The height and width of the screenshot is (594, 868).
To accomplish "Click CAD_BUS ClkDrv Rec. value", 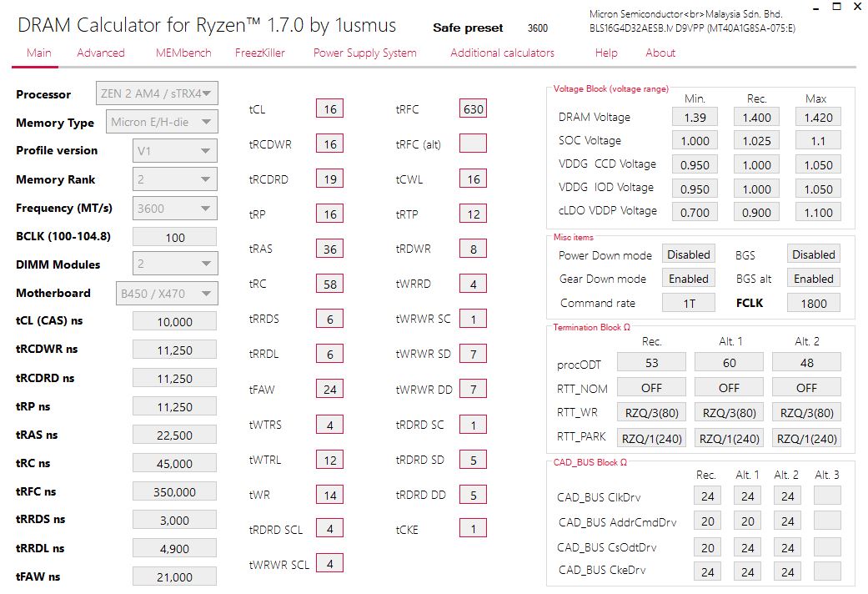I will pos(707,496).
